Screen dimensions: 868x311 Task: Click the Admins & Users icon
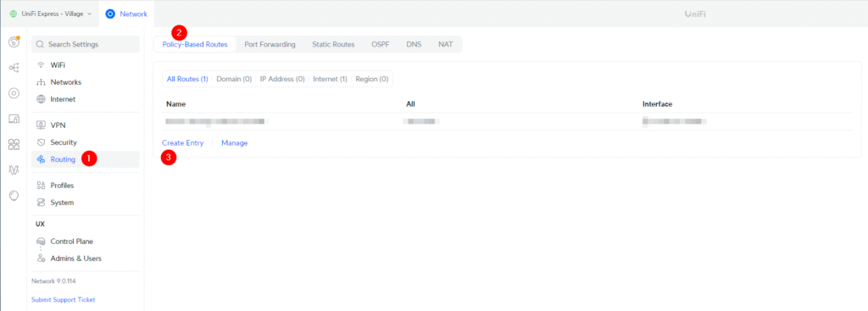(41, 258)
